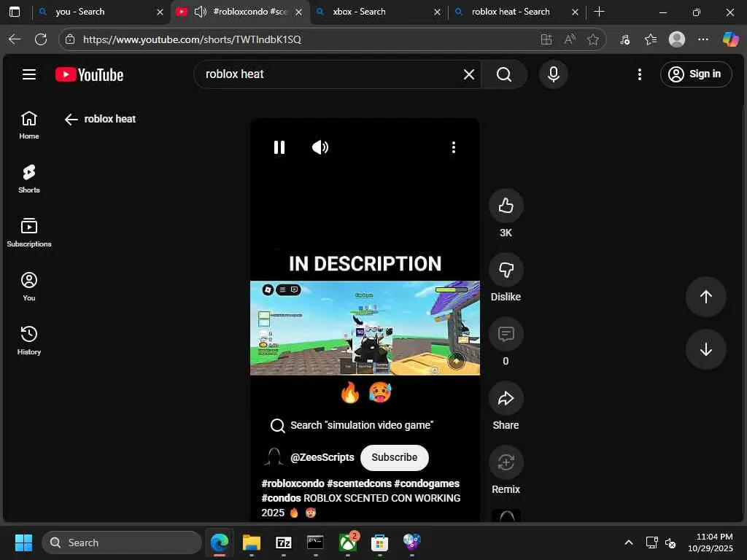
Task: Open the #scentedcons hashtag
Action: point(359,483)
